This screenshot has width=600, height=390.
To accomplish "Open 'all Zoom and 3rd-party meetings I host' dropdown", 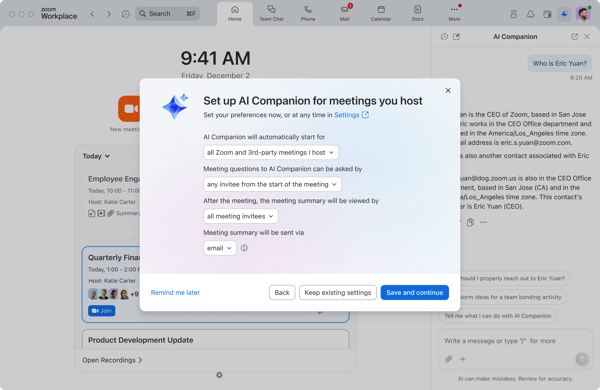I will [x=271, y=152].
